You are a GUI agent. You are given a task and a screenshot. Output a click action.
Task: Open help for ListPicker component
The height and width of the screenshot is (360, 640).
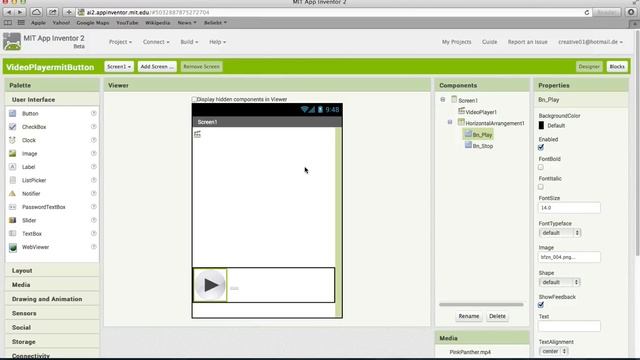tap(93, 180)
